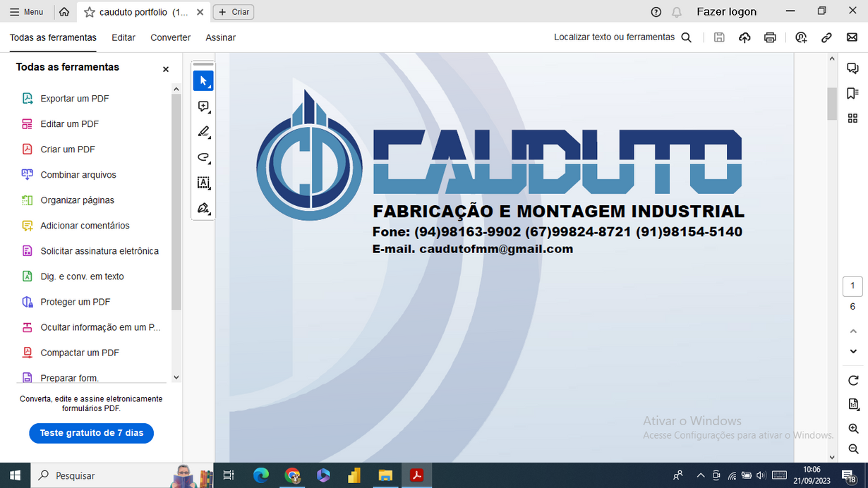Send the file using the envelope icon
This screenshot has width=868, height=488.
point(852,37)
